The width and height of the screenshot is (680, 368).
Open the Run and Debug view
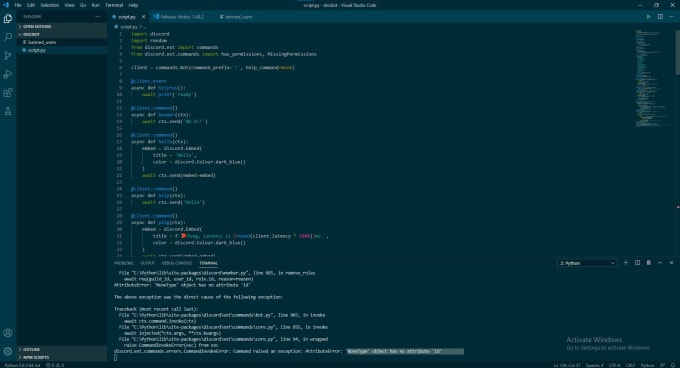coord(8,74)
